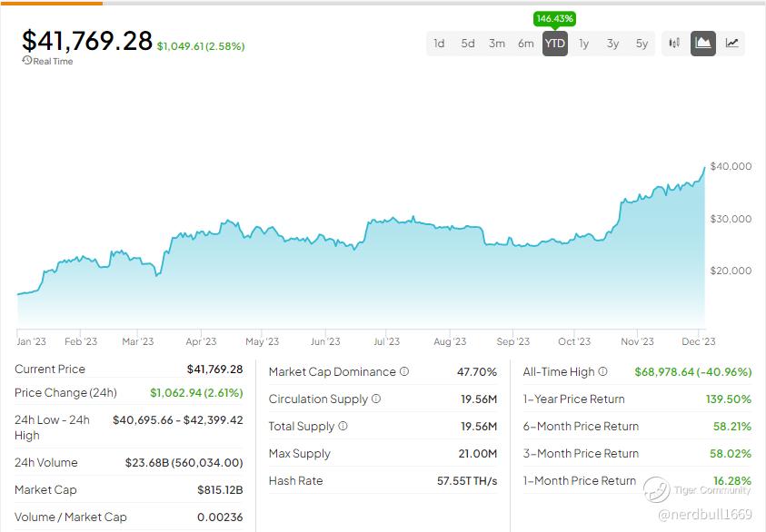Select the 6m time range
Image resolution: width=766 pixels, height=532 pixels.
[525, 44]
